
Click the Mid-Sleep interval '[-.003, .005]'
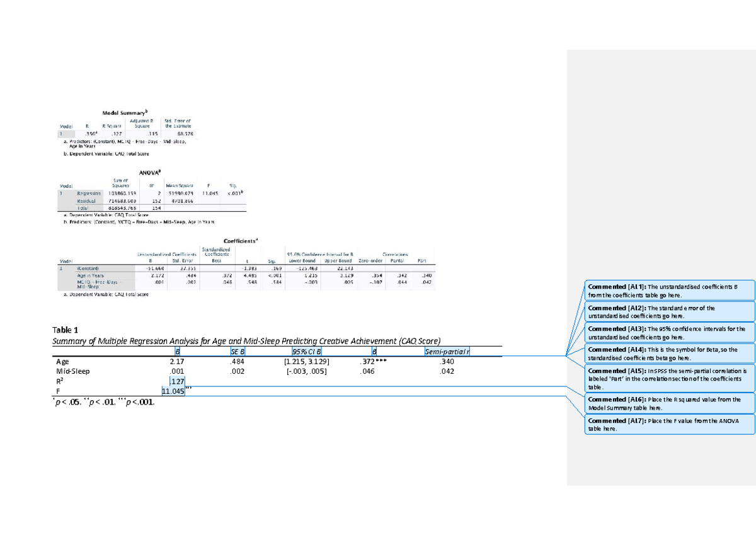[306, 371]
